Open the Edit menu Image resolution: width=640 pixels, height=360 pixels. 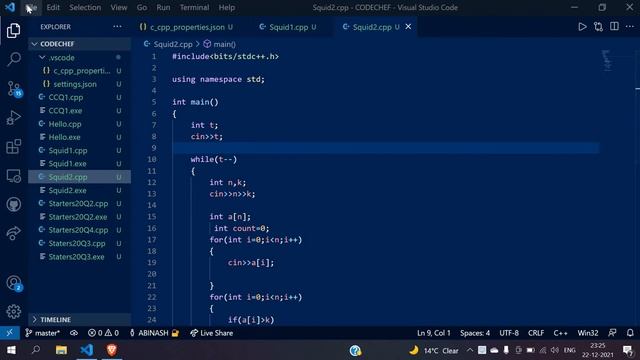[53, 7]
